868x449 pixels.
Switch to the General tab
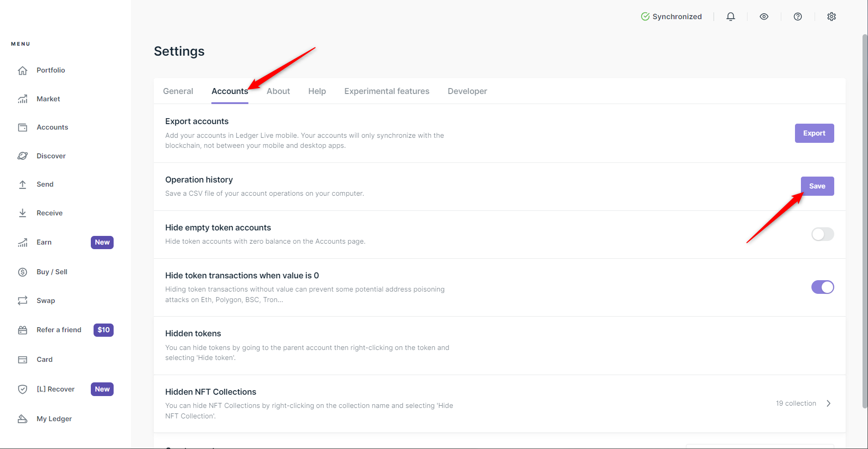tap(178, 91)
